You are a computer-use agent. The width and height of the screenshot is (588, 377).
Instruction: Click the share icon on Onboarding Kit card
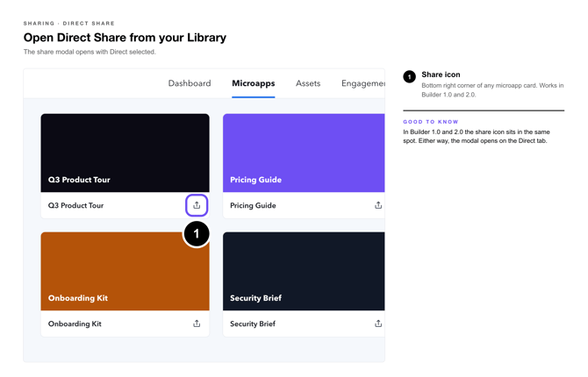(197, 324)
